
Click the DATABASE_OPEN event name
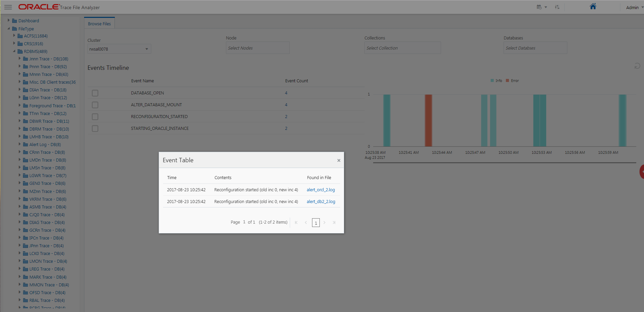(148, 93)
